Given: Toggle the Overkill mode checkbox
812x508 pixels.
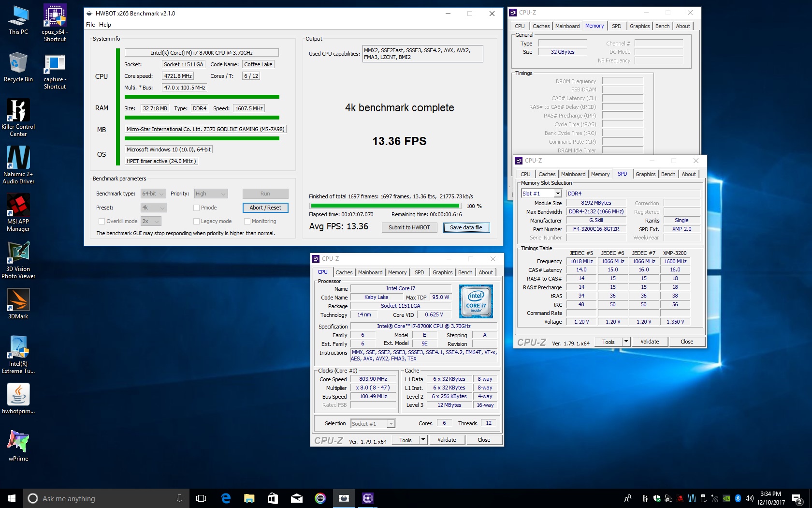Looking at the screenshot, I should [x=101, y=221].
